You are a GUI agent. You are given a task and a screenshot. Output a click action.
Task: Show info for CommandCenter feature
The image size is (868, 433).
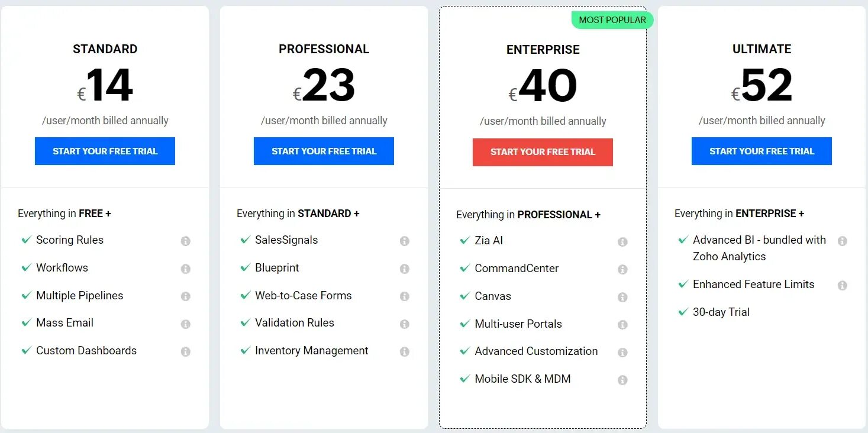(x=622, y=269)
